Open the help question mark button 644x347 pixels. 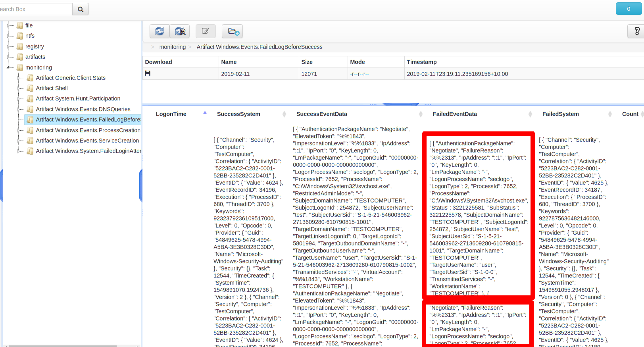coord(636,31)
